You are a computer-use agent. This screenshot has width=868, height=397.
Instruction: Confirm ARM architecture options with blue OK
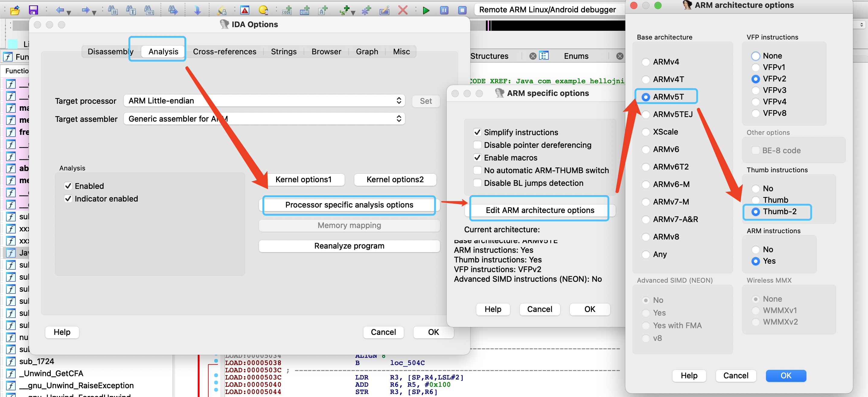pyautogui.click(x=786, y=376)
